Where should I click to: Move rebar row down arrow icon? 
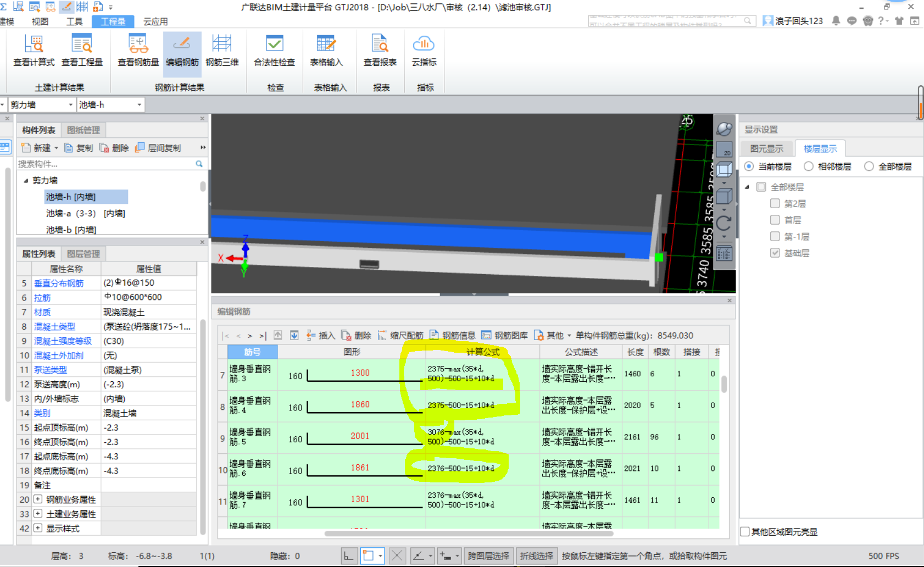coord(294,335)
